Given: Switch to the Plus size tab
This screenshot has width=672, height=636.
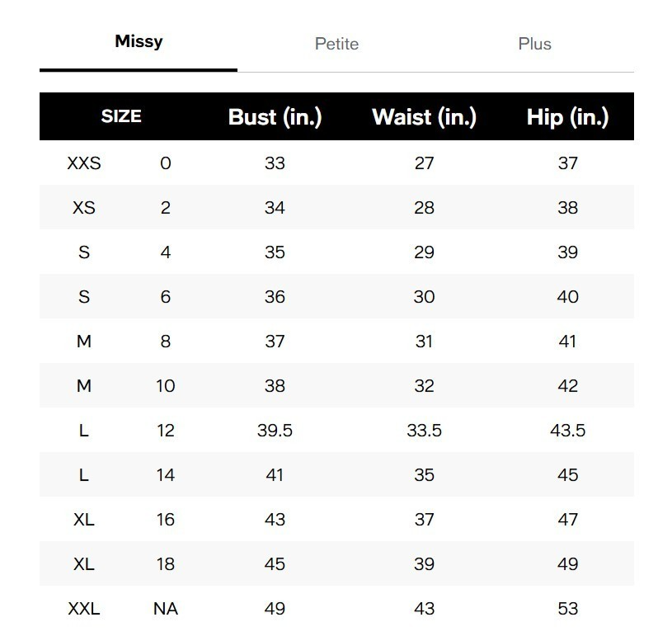Looking at the screenshot, I should (534, 44).
